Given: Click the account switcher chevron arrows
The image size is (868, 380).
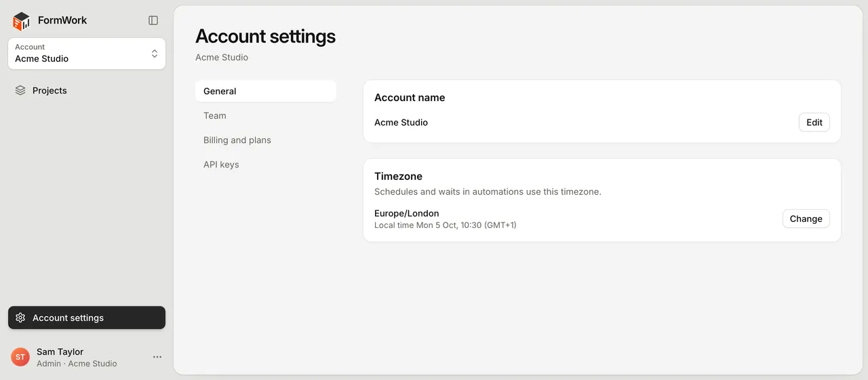Looking at the screenshot, I should click(x=155, y=54).
